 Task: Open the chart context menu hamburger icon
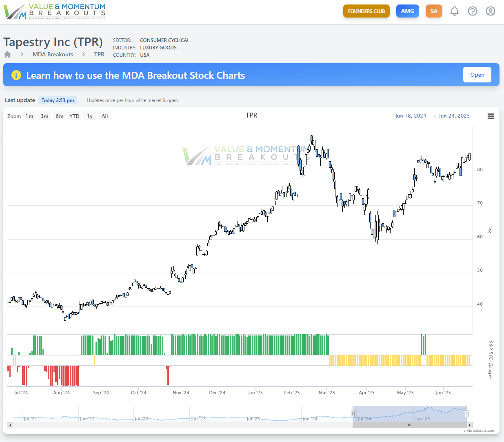click(491, 116)
